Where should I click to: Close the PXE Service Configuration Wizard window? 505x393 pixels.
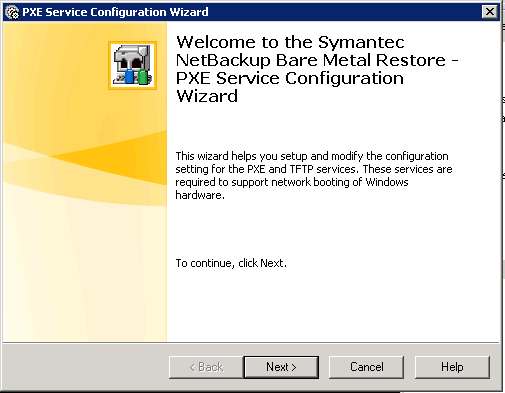[490, 12]
